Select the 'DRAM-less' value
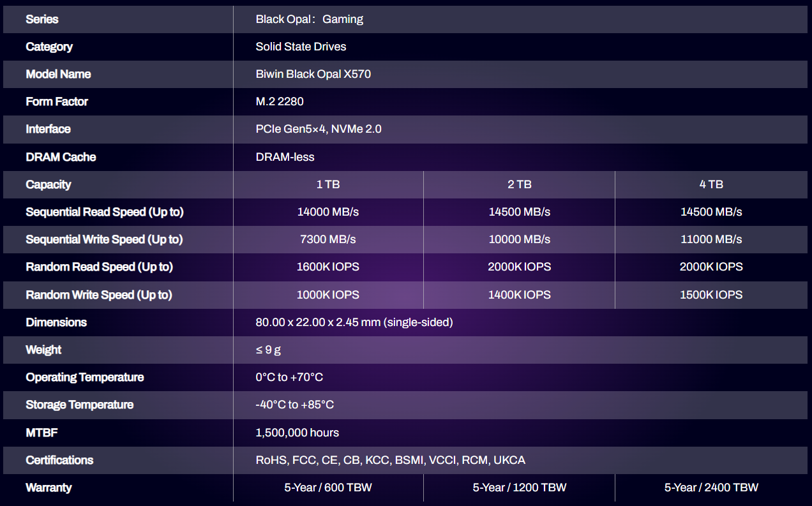Image resolution: width=812 pixels, height=506 pixels. [285, 157]
